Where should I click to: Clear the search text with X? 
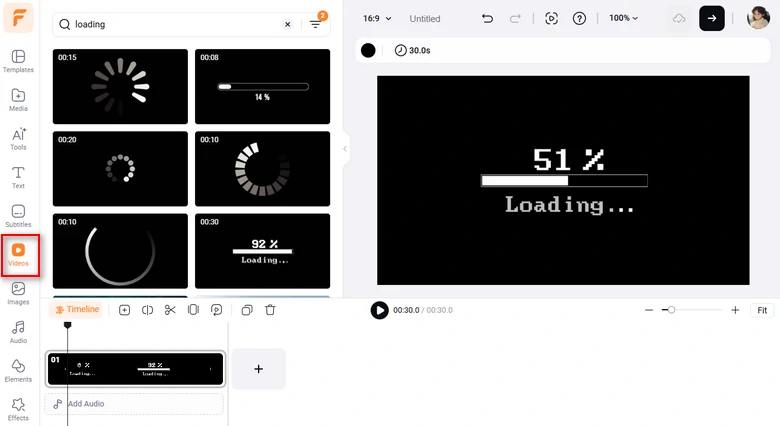pos(288,24)
